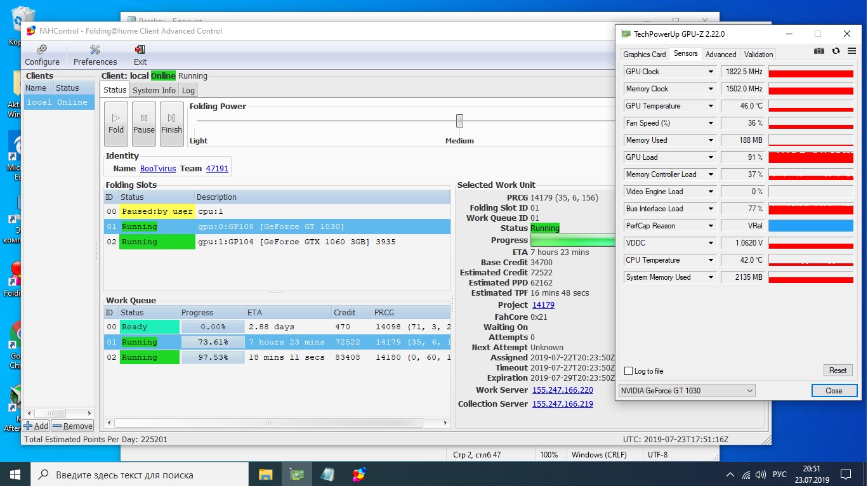Open Work Server link 155.247.166.220
868x486 pixels.
click(563, 390)
